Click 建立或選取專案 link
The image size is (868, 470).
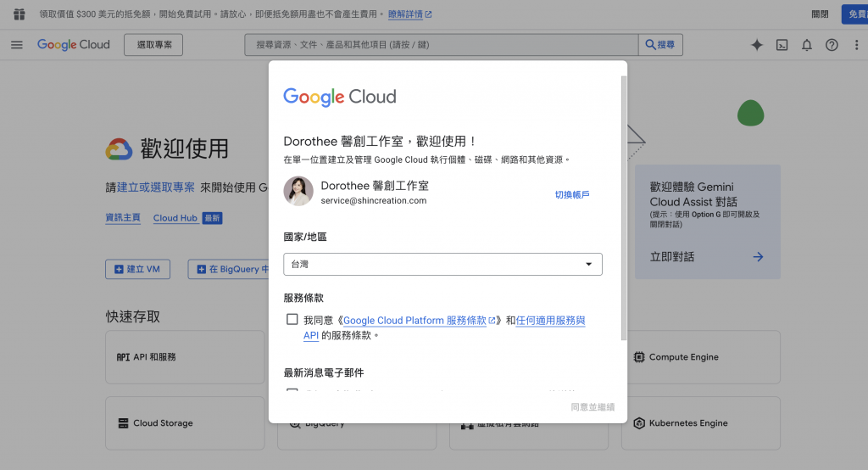click(156, 187)
